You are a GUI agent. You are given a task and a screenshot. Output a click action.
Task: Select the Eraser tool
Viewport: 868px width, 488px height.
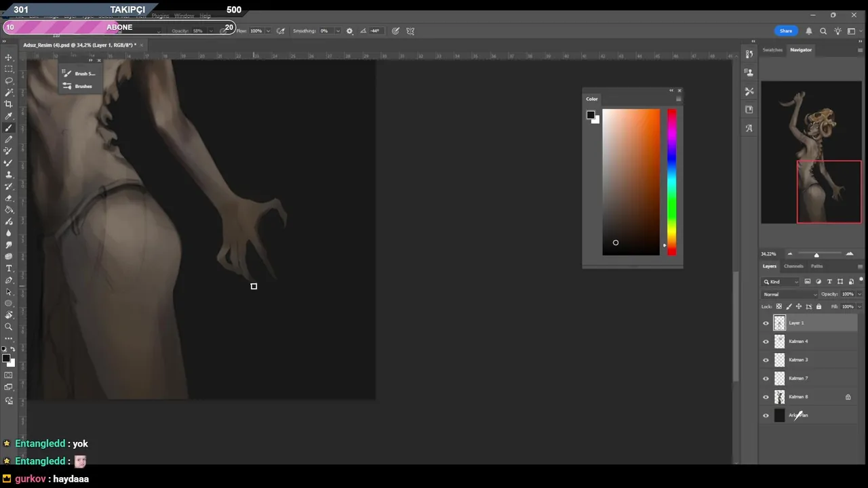click(x=9, y=198)
